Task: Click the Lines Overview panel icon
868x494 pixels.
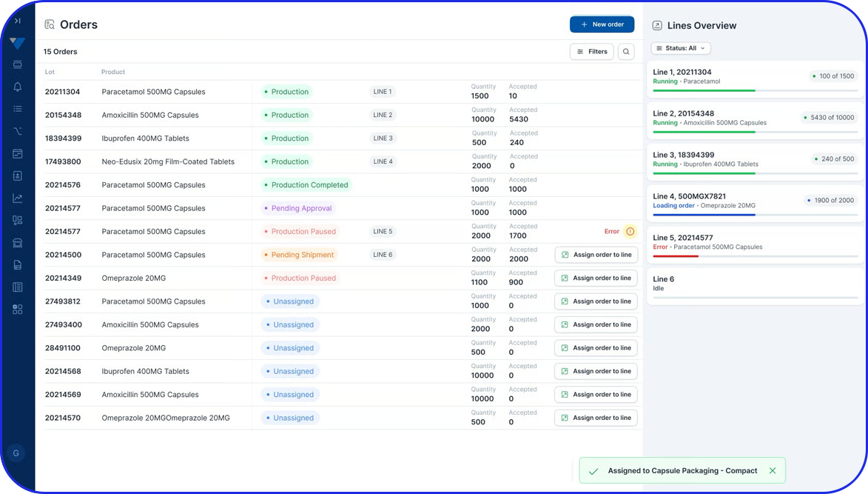Action: (657, 26)
